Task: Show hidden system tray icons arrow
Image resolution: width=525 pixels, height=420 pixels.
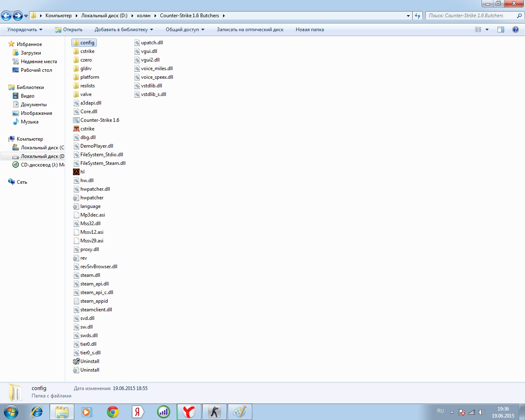Action: pyautogui.click(x=452, y=412)
